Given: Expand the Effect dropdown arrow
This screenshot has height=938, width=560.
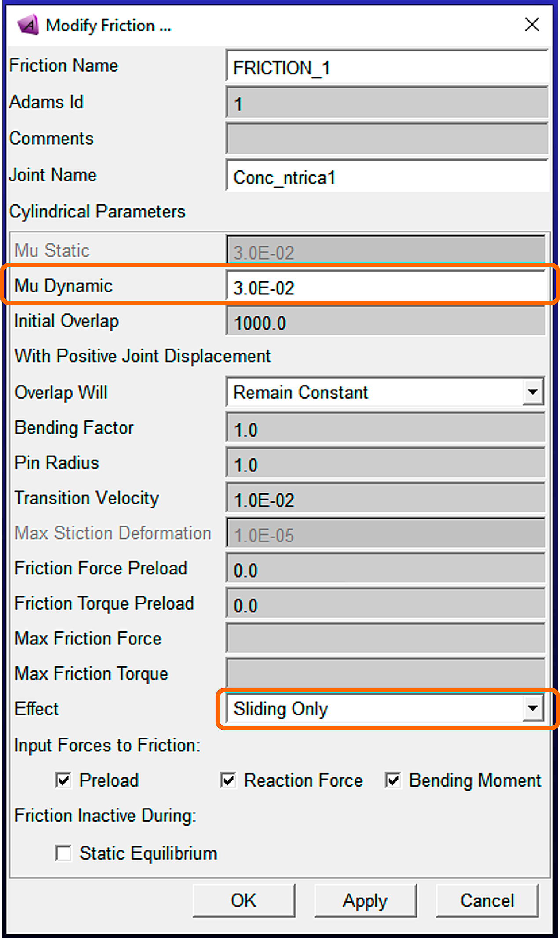Looking at the screenshot, I should [x=532, y=708].
